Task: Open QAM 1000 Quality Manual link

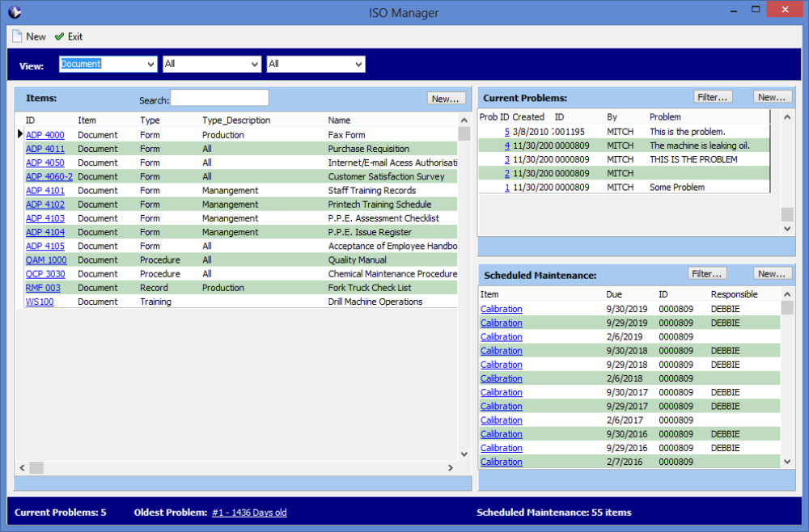Action: pyautogui.click(x=46, y=260)
